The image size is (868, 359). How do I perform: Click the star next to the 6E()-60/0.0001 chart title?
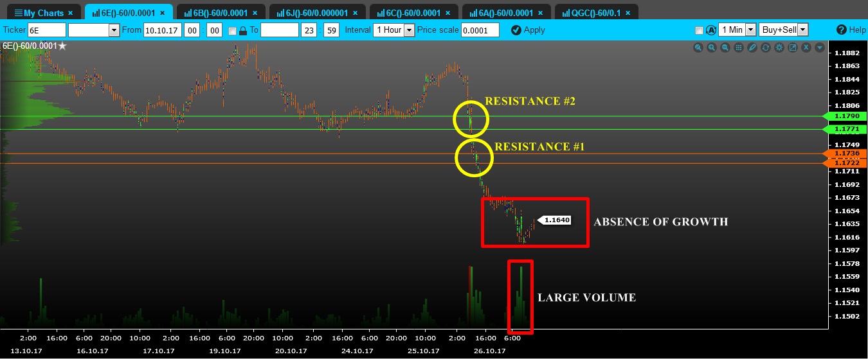tap(62, 46)
